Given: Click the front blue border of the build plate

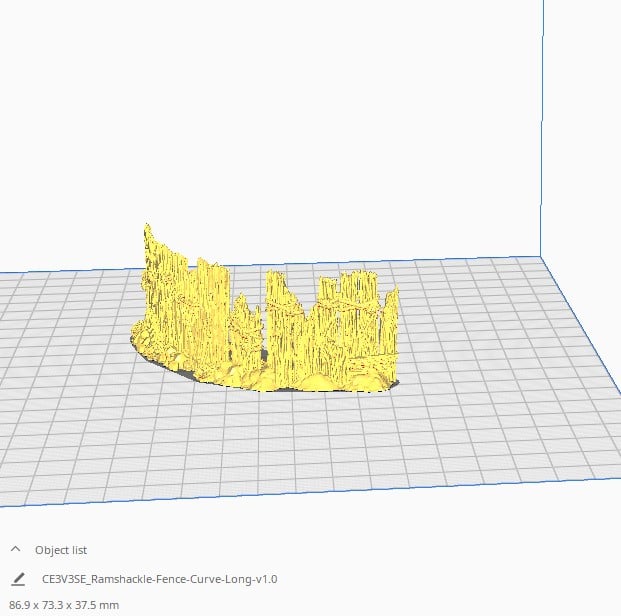Looking at the screenshot, I should point(309,492).
